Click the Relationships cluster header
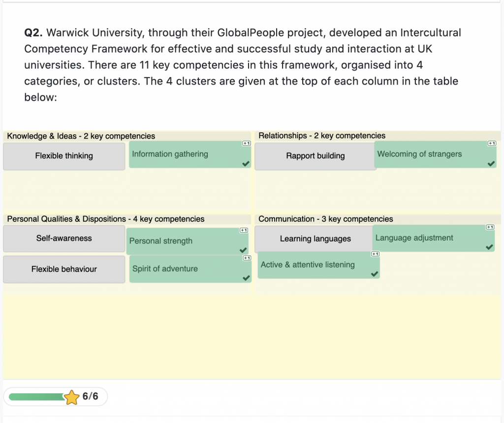 (322, 136)
